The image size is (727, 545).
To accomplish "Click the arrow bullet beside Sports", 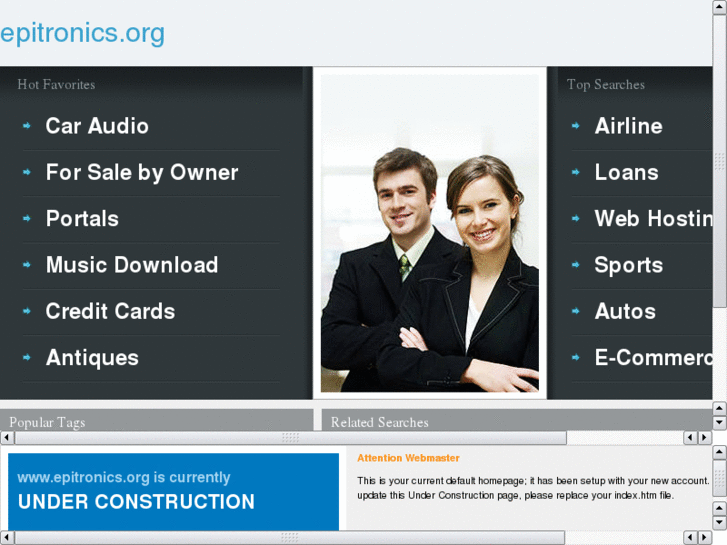I will (575, 264).
